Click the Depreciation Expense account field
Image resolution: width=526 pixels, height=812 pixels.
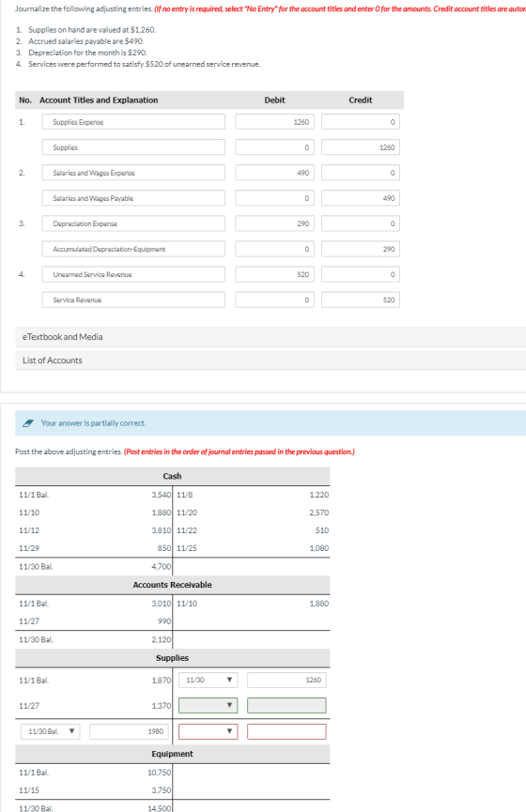133,223
